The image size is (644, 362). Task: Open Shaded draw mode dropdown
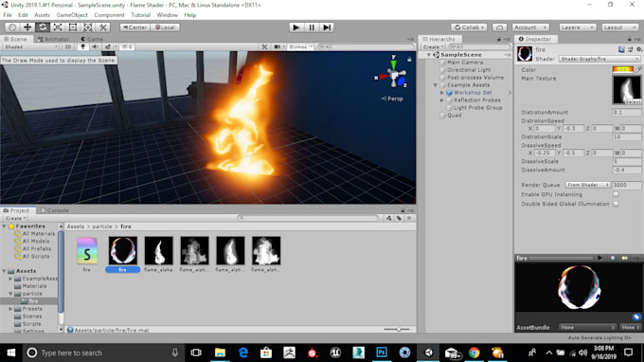tap(31, 46)
